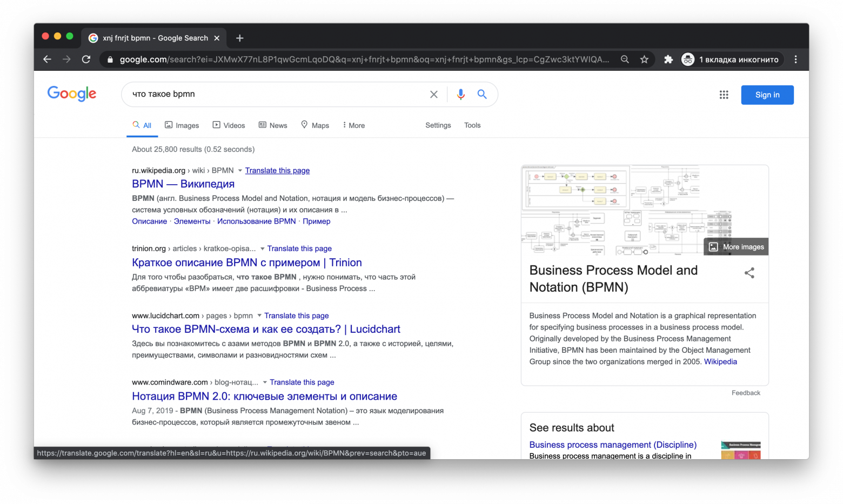Expand dropdown arrow beside lucidchart.com result
The height and width of the screenshot is (504, 843).
259,315
